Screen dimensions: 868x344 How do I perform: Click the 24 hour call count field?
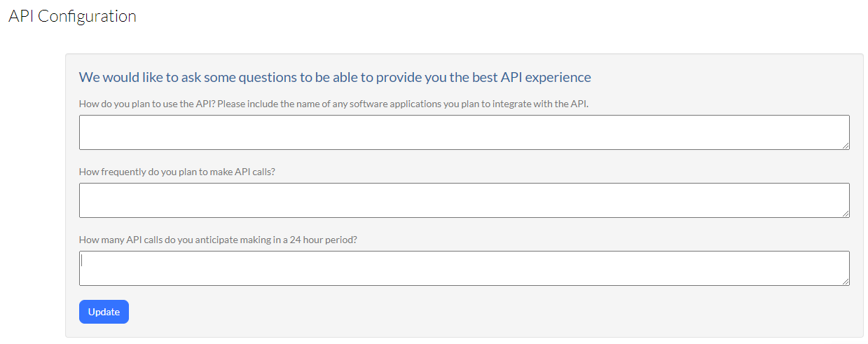point(464,268)
